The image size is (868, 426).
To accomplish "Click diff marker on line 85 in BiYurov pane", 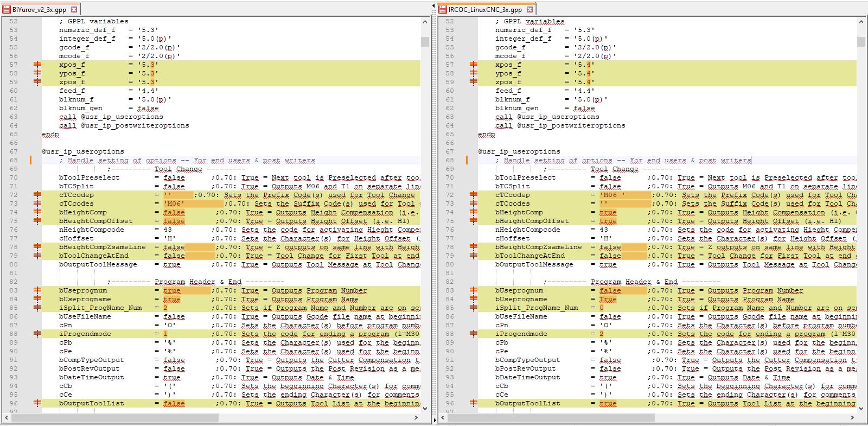I will pos(37,308).
